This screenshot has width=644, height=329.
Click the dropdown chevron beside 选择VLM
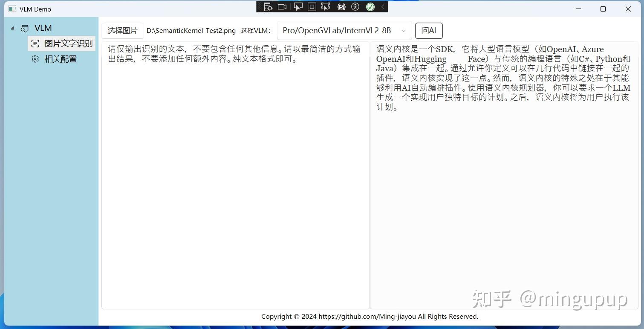pos(403,30)
